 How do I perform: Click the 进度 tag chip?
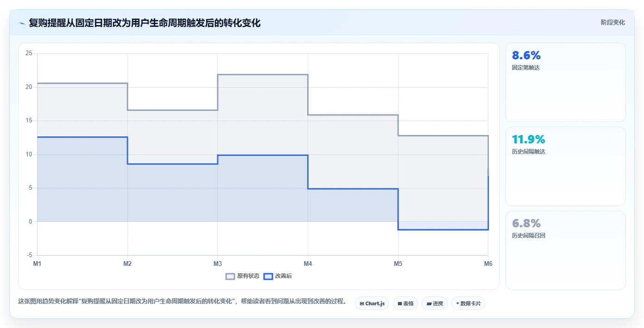tap(435, 303)
